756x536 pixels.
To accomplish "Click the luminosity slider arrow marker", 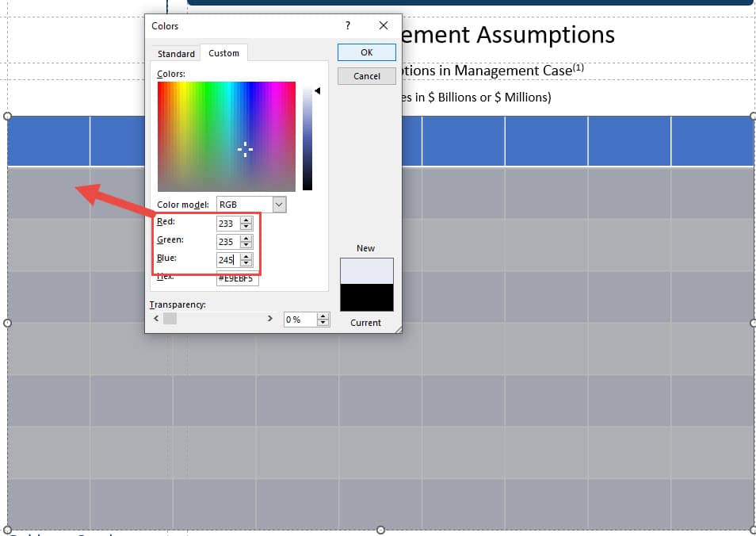I will coord(318,90).
